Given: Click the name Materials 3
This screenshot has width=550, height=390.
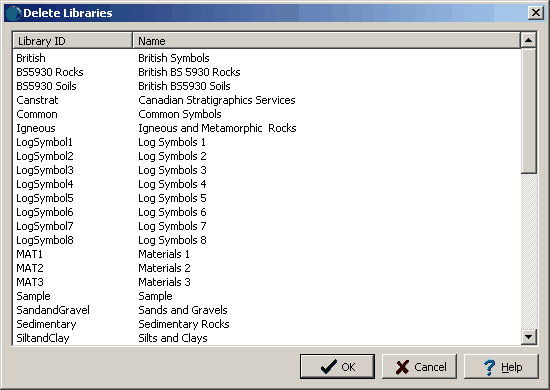Looking at the screenshot, I should click(164, 282).
